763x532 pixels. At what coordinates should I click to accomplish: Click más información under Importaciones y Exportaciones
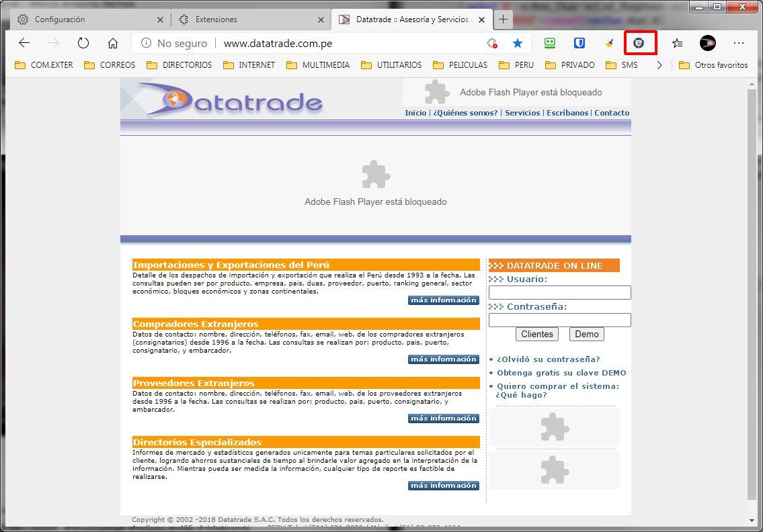click(x=443, y=300)
